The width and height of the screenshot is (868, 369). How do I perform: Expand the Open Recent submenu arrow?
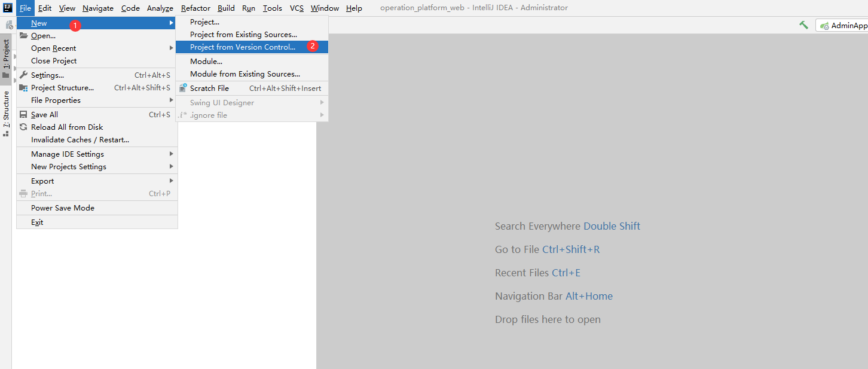[x=172, y=48]
